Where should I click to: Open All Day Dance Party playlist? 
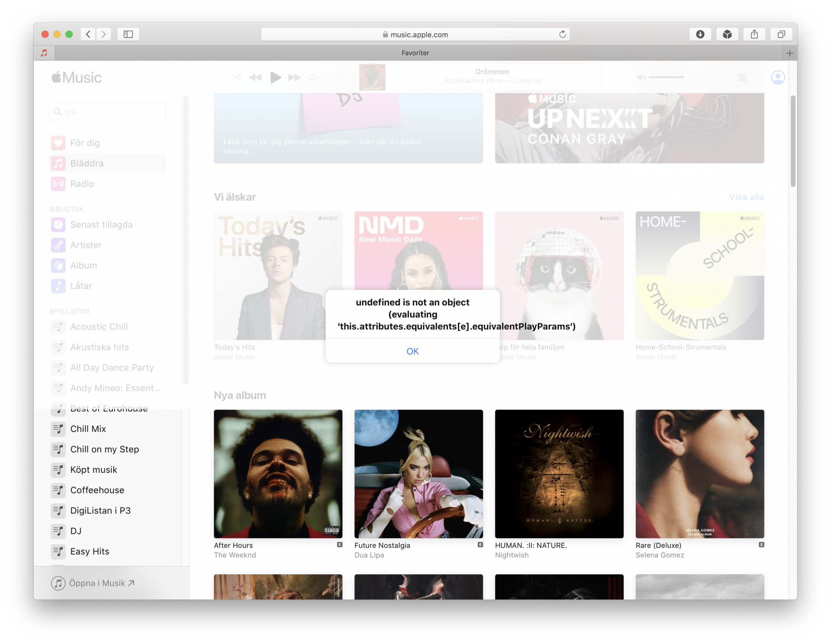tap(107, 367)
